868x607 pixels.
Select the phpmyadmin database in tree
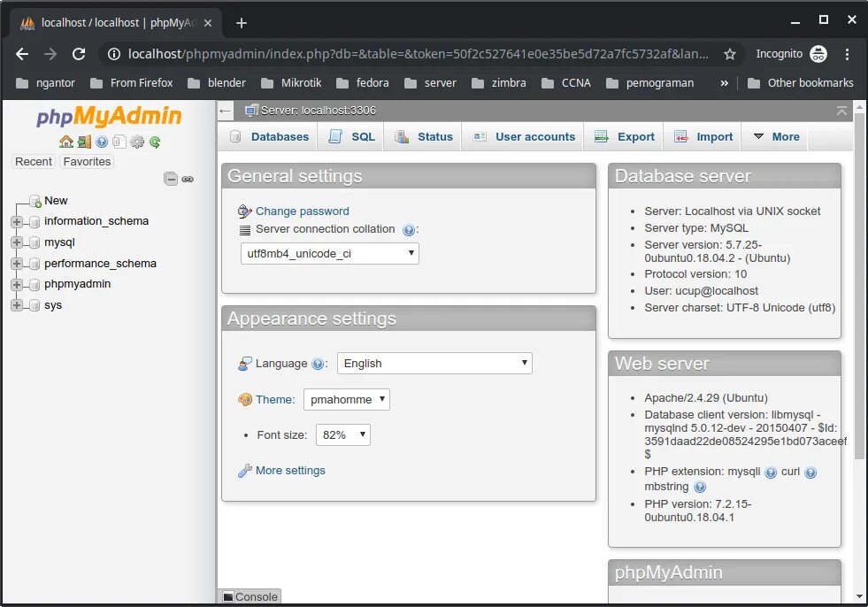(x=78, y=284)
